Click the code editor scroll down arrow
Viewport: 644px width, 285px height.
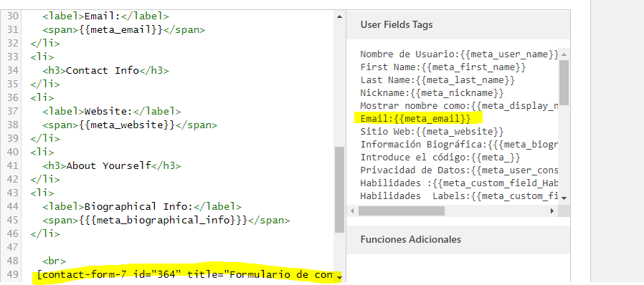click(x=339, y=278)
